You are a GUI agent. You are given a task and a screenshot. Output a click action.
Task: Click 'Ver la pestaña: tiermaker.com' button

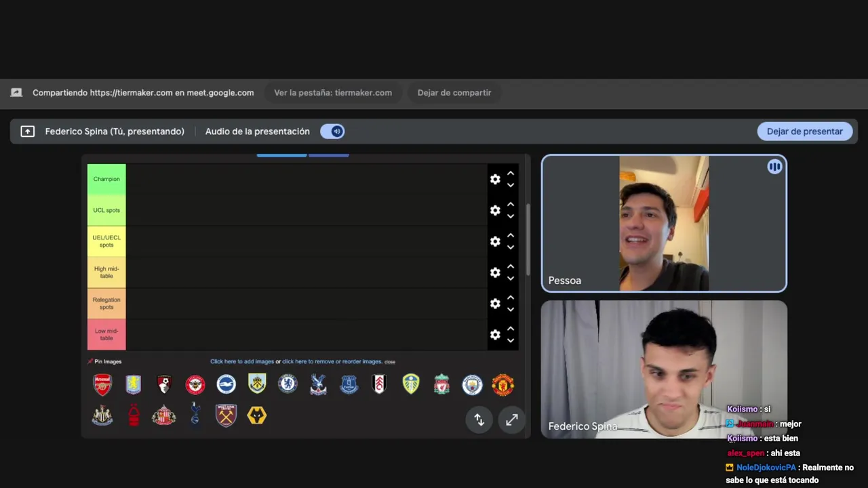pyautogui.click(x=333, y=93)
